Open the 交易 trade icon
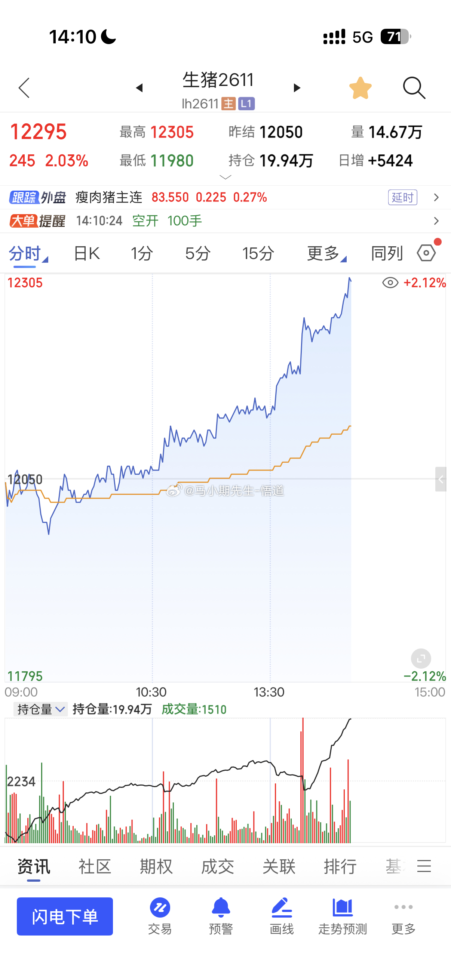The width and height of the screenshot is (451, 980). point(160,916)
